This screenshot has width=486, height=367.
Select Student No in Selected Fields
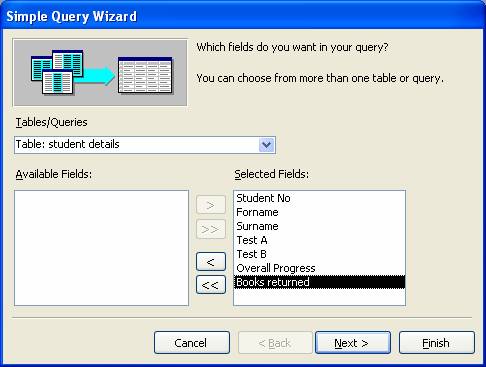click(x=319, y=198)
